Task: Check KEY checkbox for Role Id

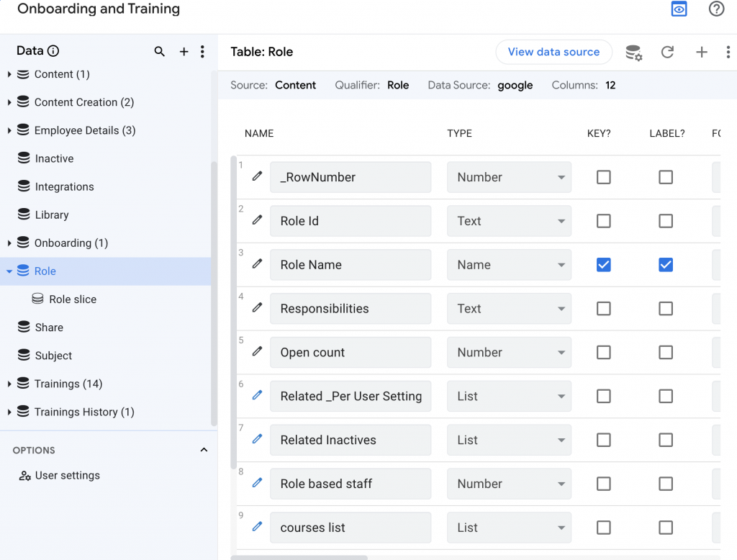Action: tap(603, 221)
